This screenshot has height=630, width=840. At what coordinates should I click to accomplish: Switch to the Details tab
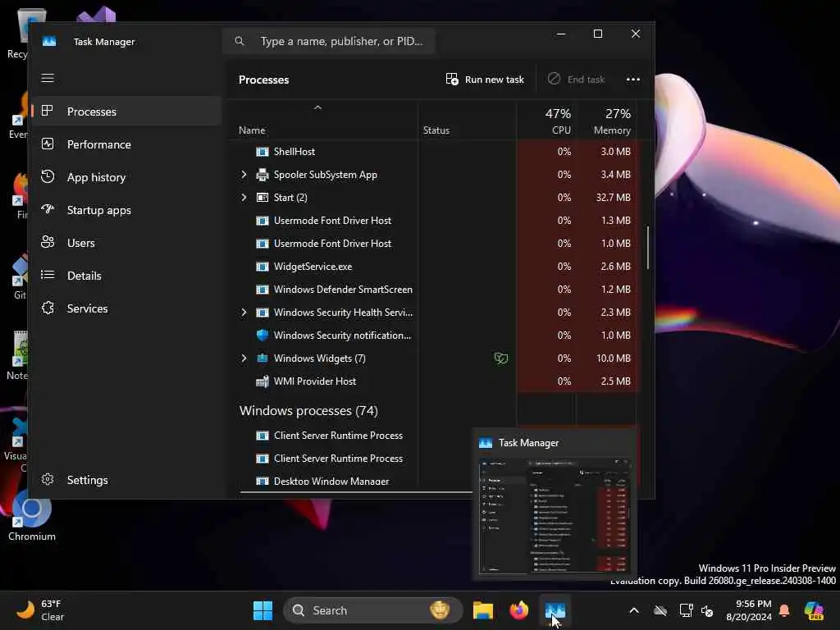[x=126, y=276]
